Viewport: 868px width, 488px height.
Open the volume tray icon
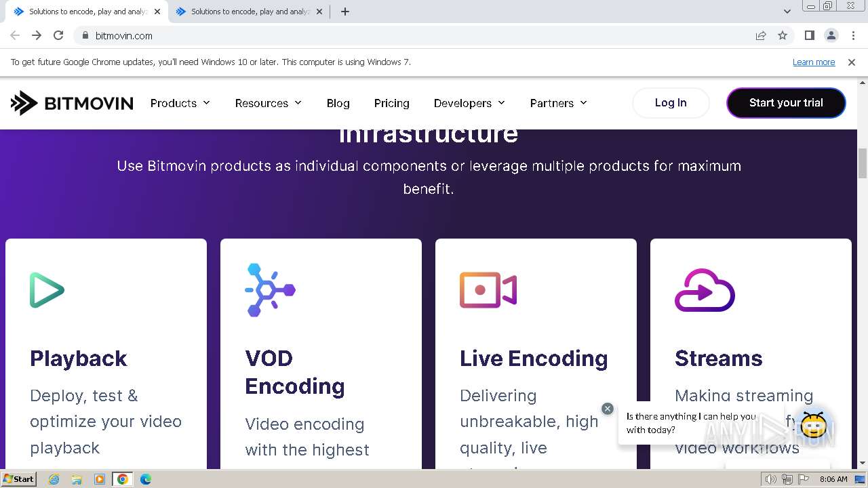(x=770, y=479)
